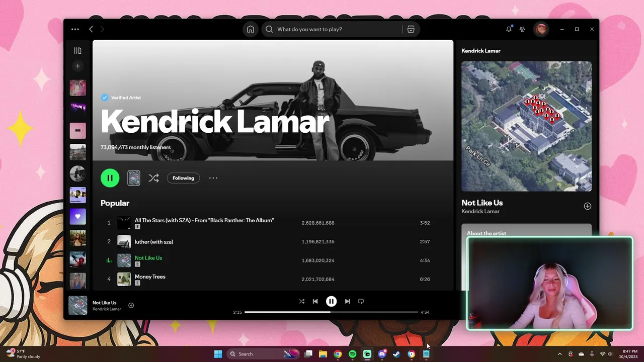Open 'Not Like Us' title in right panel
The width and height of the screenshot is (644, 362).
pos(482,203)
